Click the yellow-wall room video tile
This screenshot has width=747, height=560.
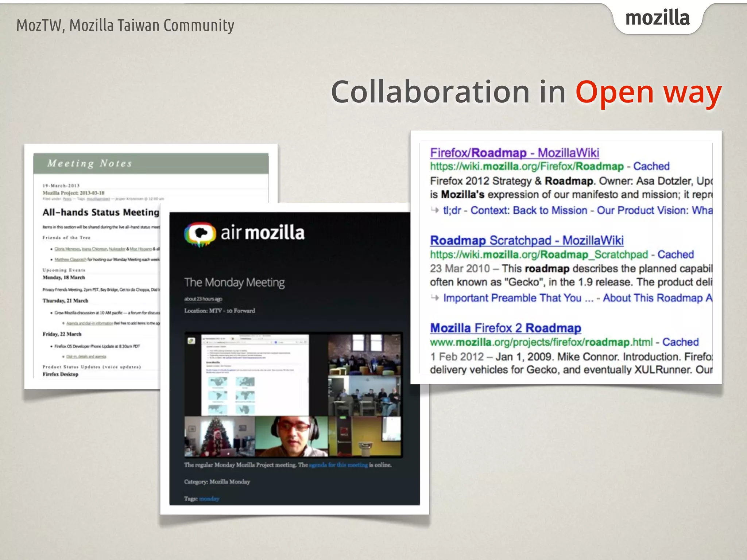coord(365,436)
